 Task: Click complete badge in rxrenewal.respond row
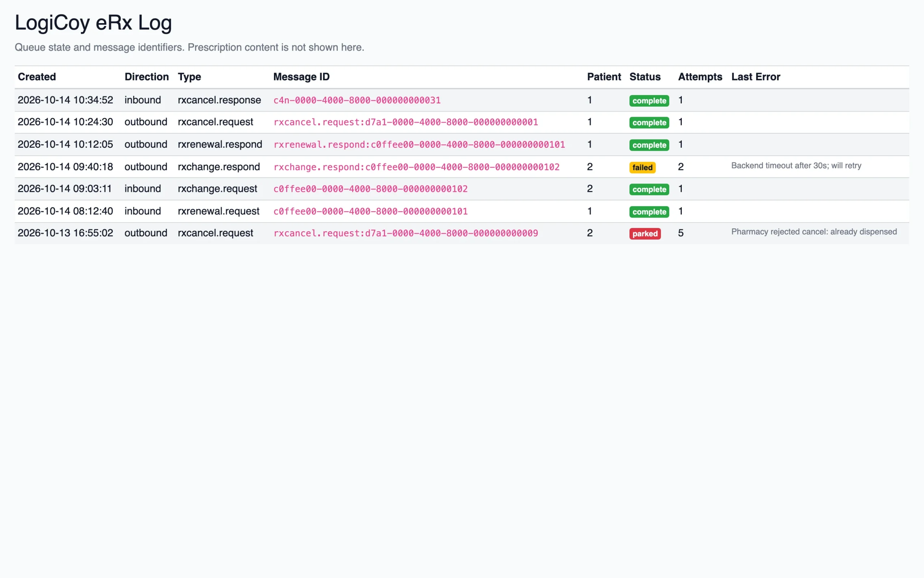(x=649, y=145)
